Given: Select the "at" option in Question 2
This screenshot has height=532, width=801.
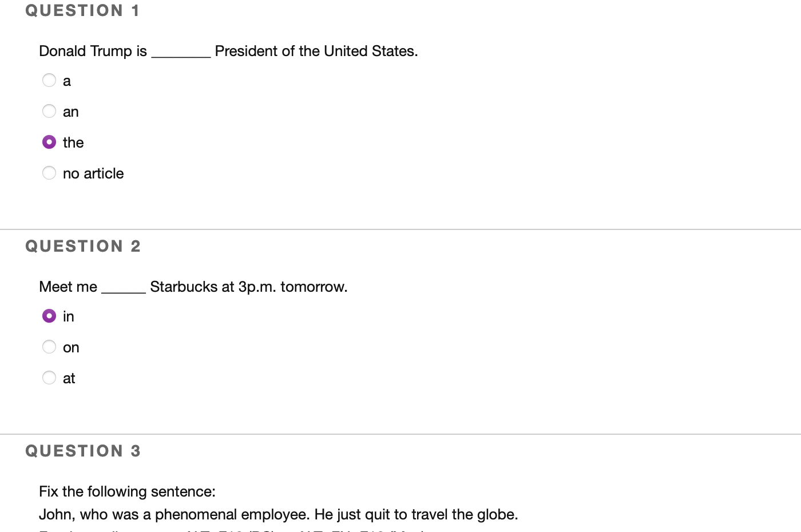Looking at the screenshot, I should click(x=49, y=378).
